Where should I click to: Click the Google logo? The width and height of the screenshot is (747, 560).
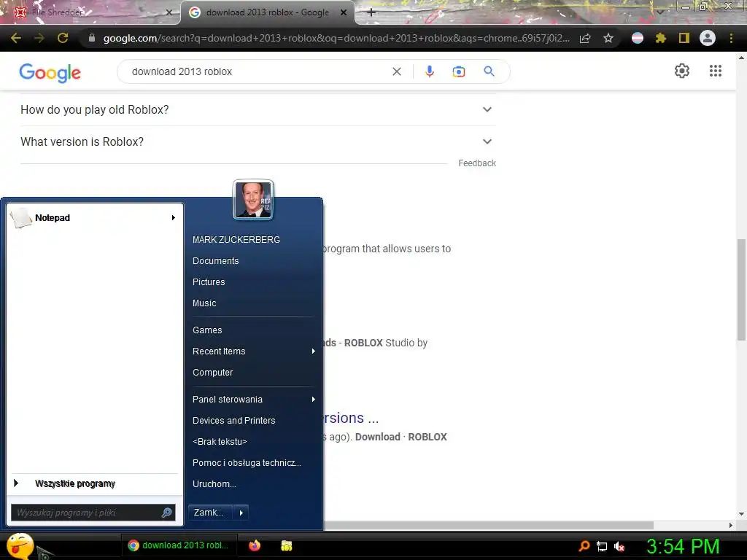pyautogui.click(x=50, y=73)
